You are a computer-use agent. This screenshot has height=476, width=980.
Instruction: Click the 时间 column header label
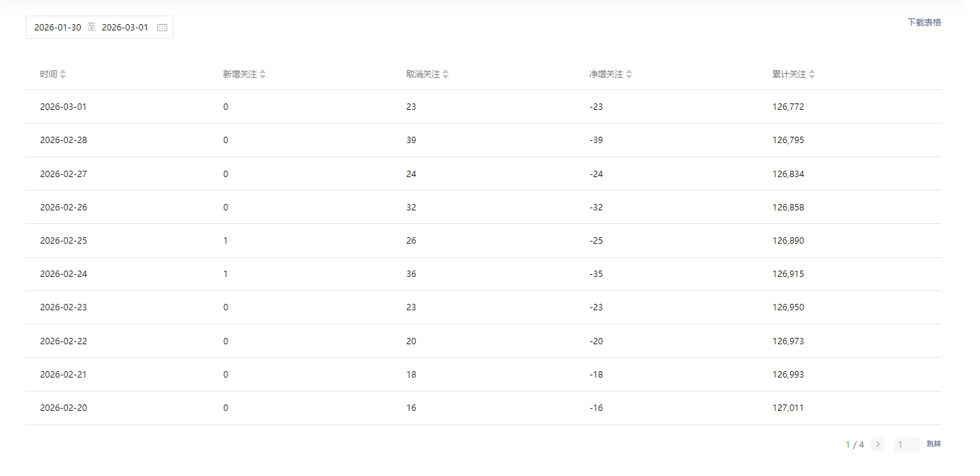click(x=48, y=74)
